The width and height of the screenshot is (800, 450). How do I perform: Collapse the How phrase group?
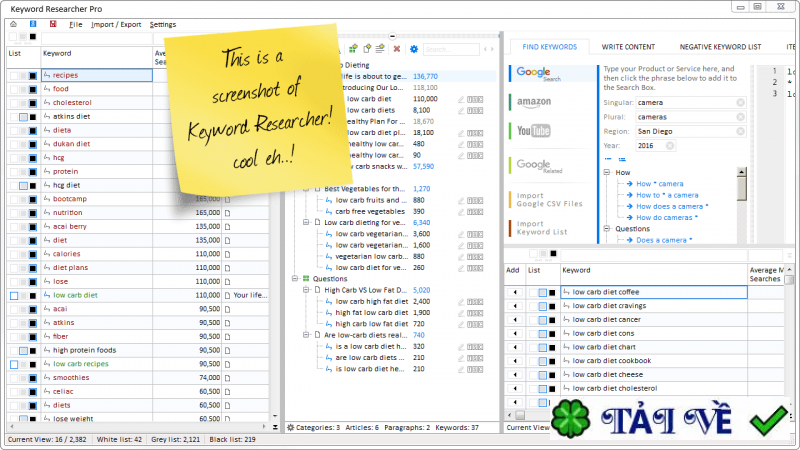click(606, 172)
